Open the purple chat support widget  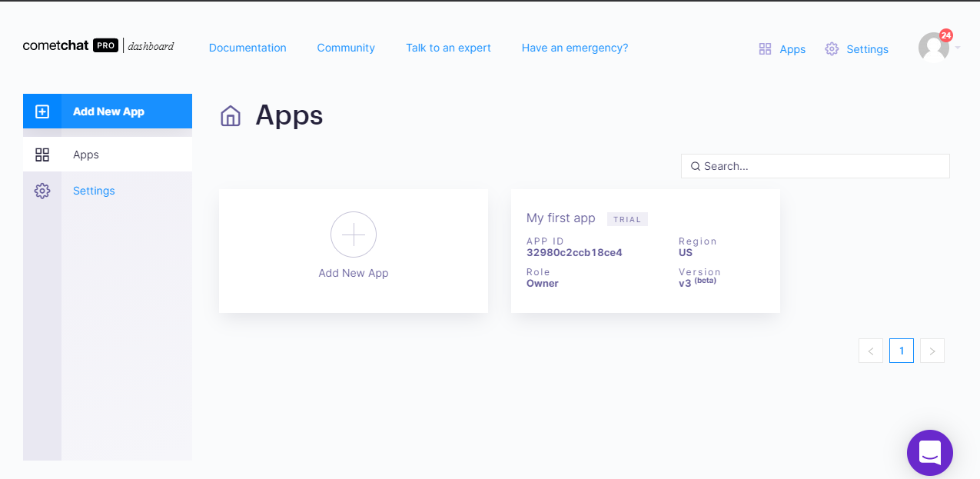930,453
